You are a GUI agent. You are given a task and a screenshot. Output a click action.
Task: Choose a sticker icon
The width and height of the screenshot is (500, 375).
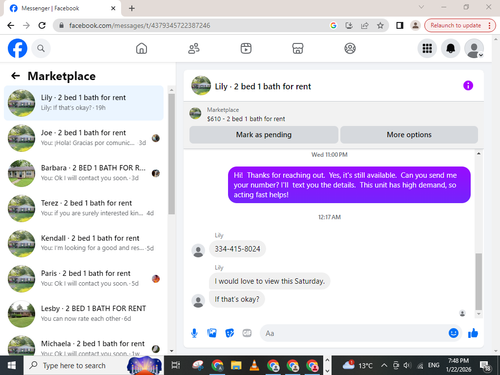(x=229, y=333)
